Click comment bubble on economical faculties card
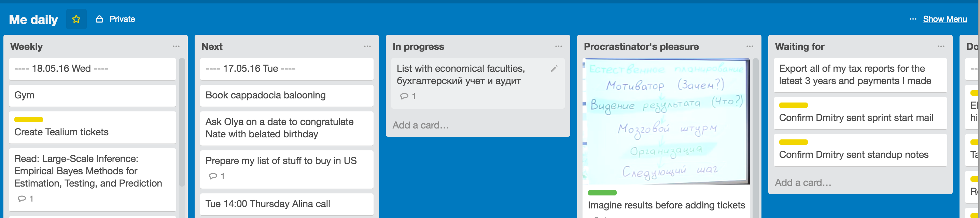Viewport: 980px width, 218px height. (404, 96)
